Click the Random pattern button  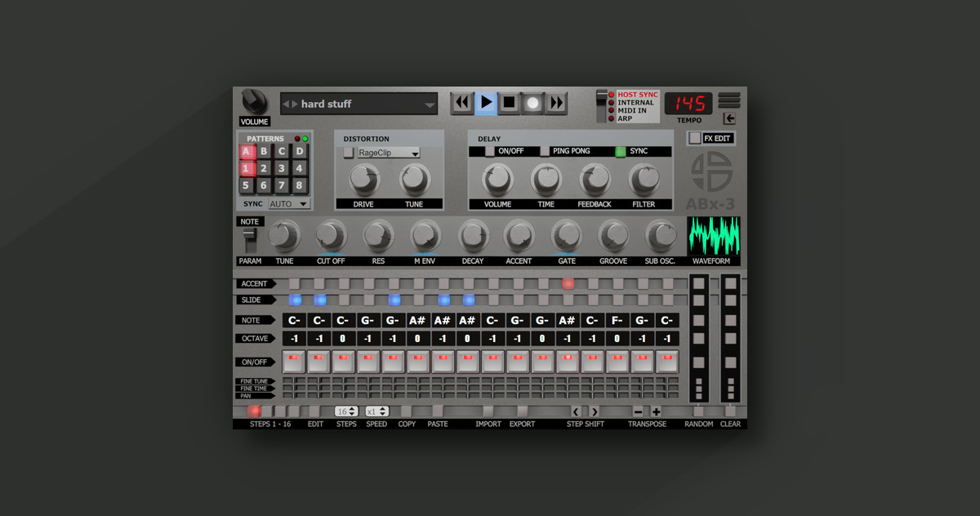coord(698,411)
